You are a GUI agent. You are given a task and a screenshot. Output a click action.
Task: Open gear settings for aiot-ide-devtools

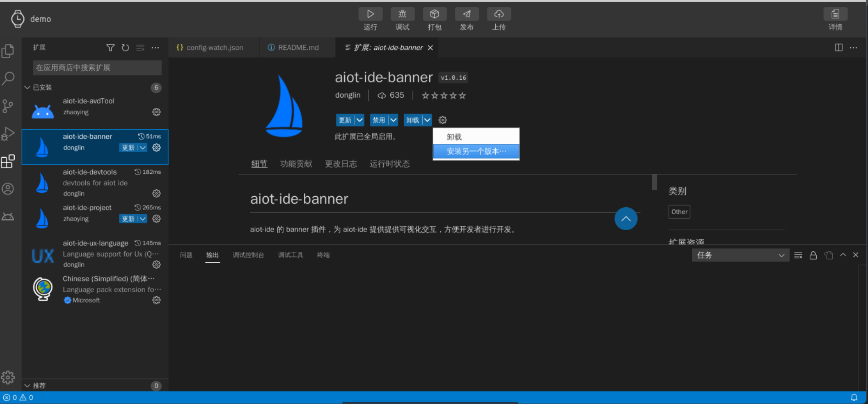[157, 194]
